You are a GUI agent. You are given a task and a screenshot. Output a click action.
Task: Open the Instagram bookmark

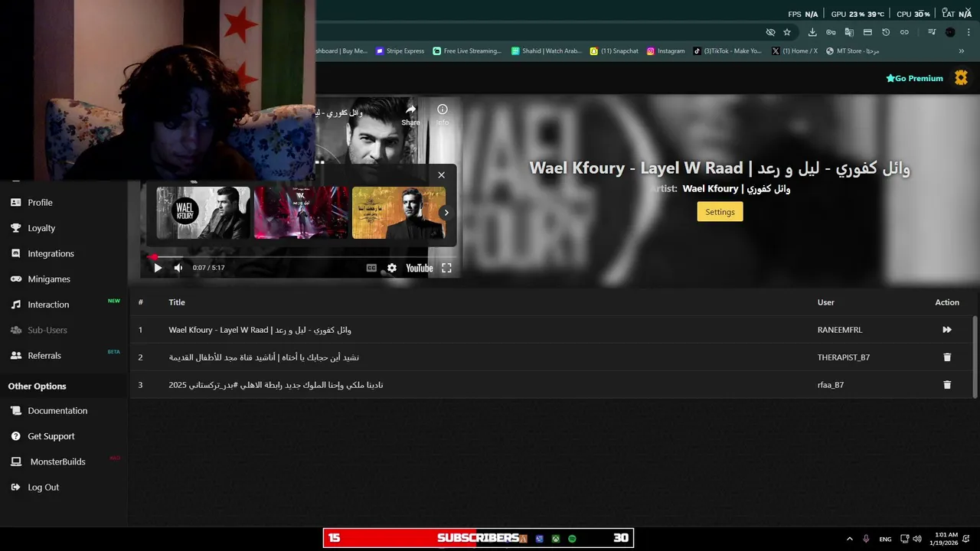665,51
